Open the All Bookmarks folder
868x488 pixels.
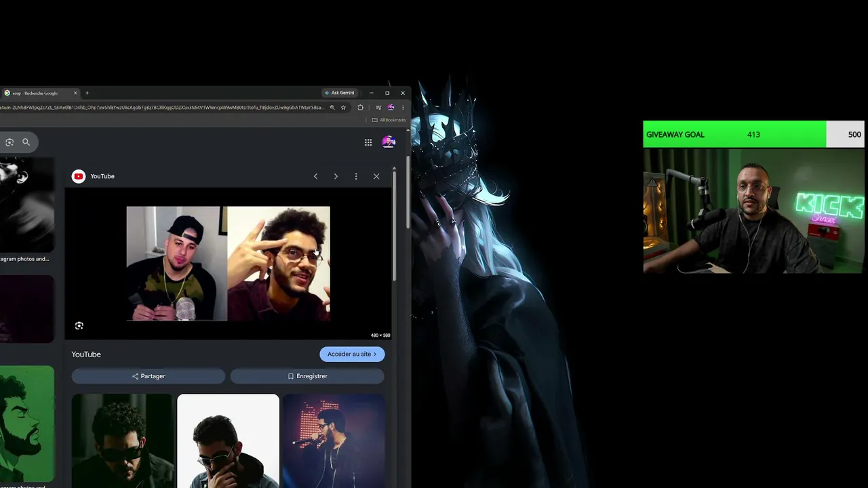(389, 120)
